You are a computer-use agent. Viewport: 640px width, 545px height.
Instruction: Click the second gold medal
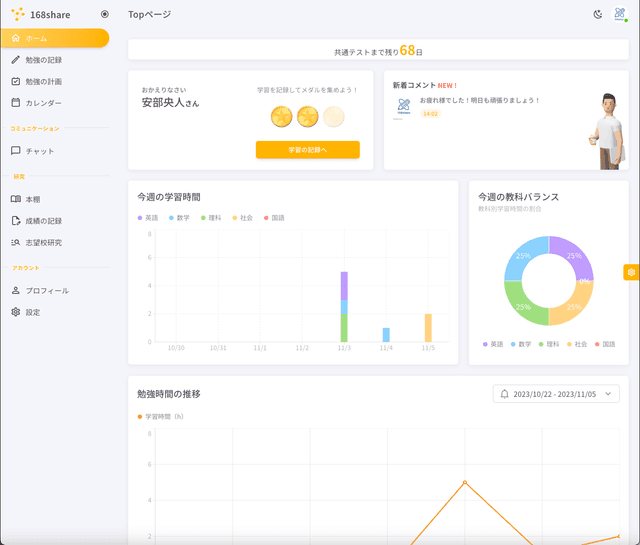(x=307, y=117)
